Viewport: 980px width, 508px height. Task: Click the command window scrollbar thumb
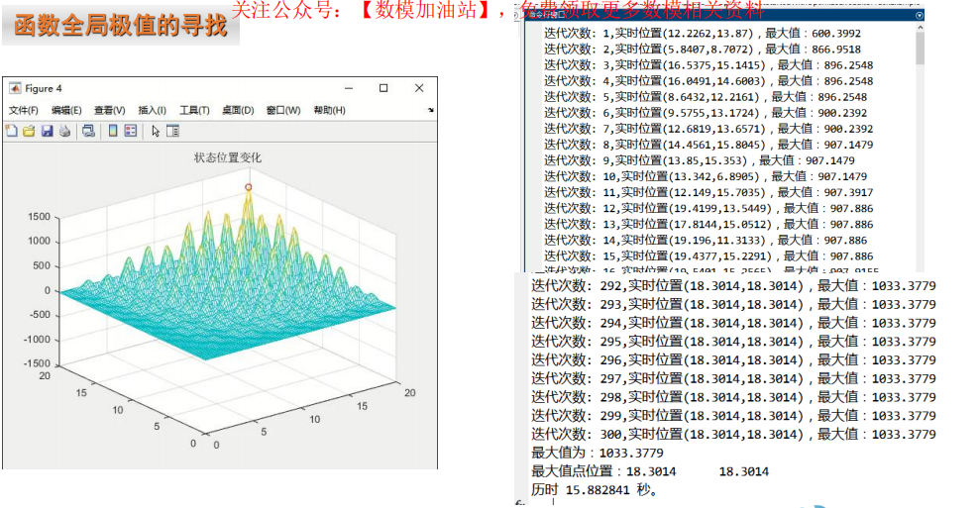click(920, 49)
